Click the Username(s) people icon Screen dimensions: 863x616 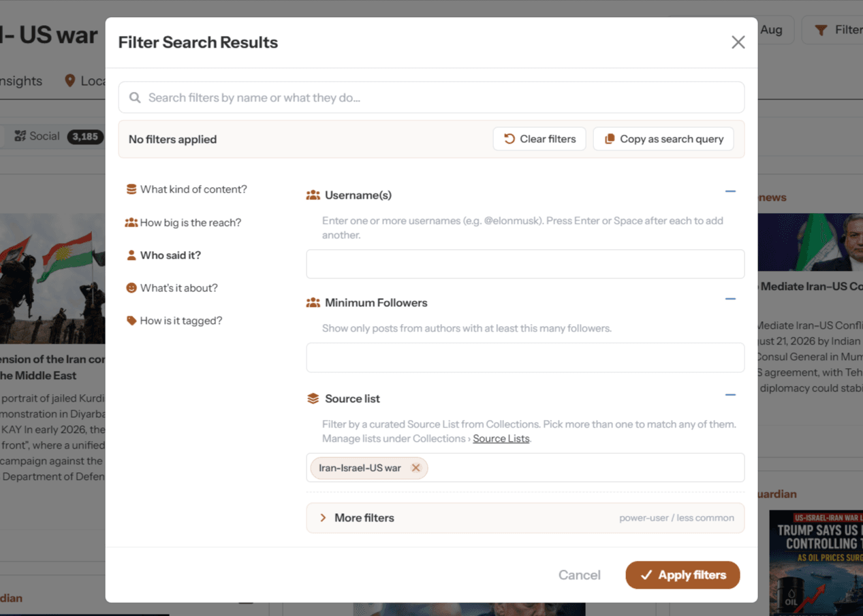(x=313, y=195)
